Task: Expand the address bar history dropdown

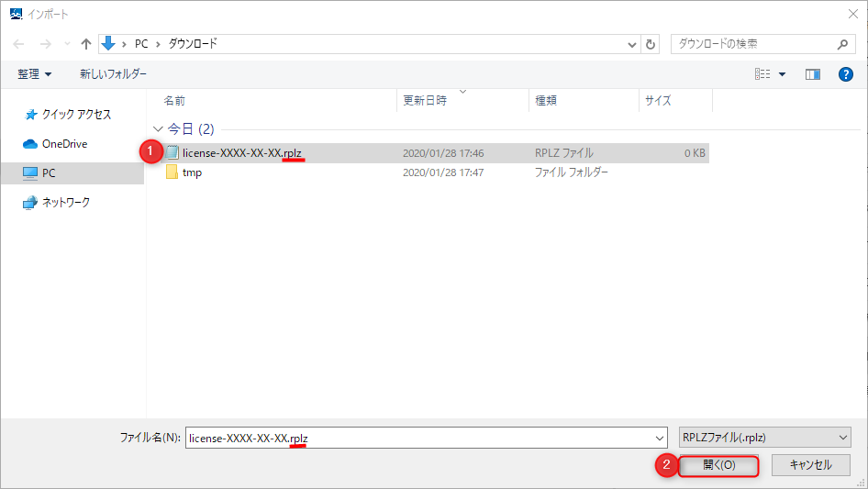Action: coord(632,44)
